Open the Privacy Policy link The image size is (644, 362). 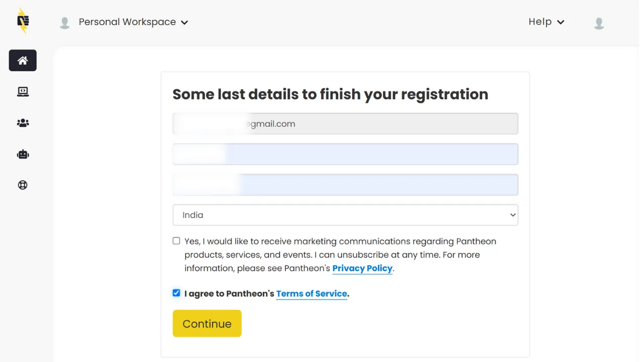[x=362, y=268]
